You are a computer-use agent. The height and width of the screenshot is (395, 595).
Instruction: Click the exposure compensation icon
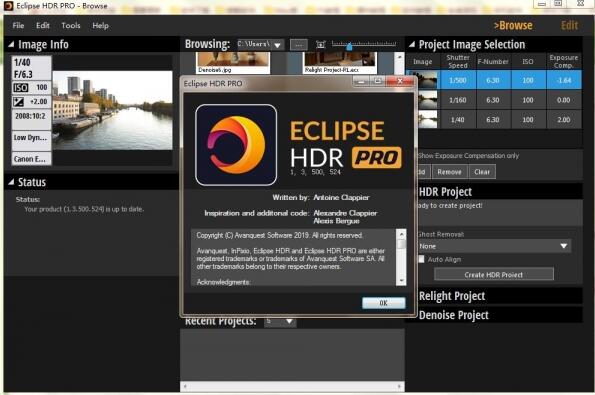[x=19, y=102]
